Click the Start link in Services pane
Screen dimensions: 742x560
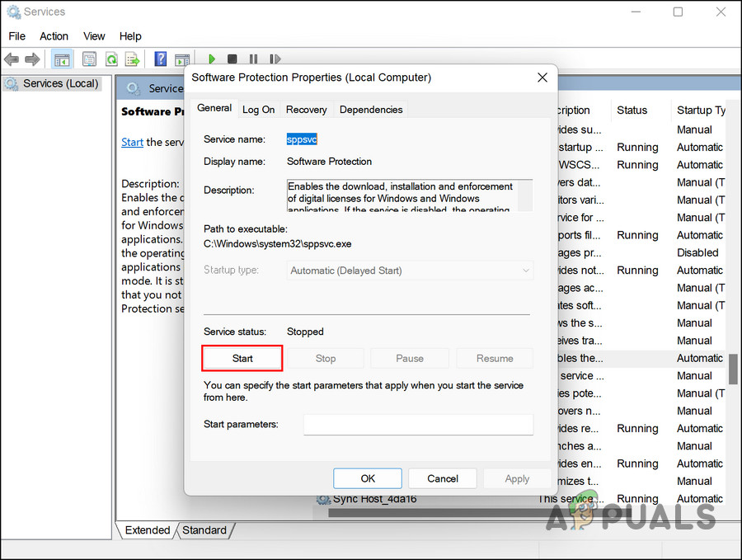click(x=132, y=143)
